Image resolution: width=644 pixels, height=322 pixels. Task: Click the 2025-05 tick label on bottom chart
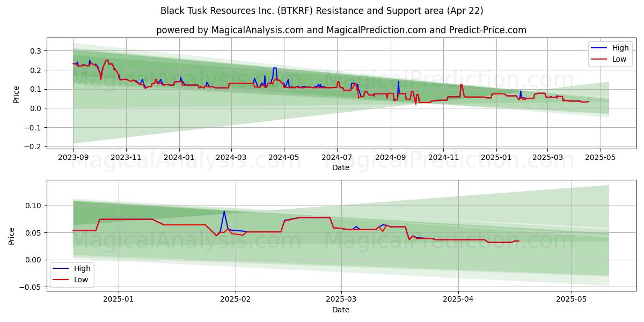(x=572, y=300)
